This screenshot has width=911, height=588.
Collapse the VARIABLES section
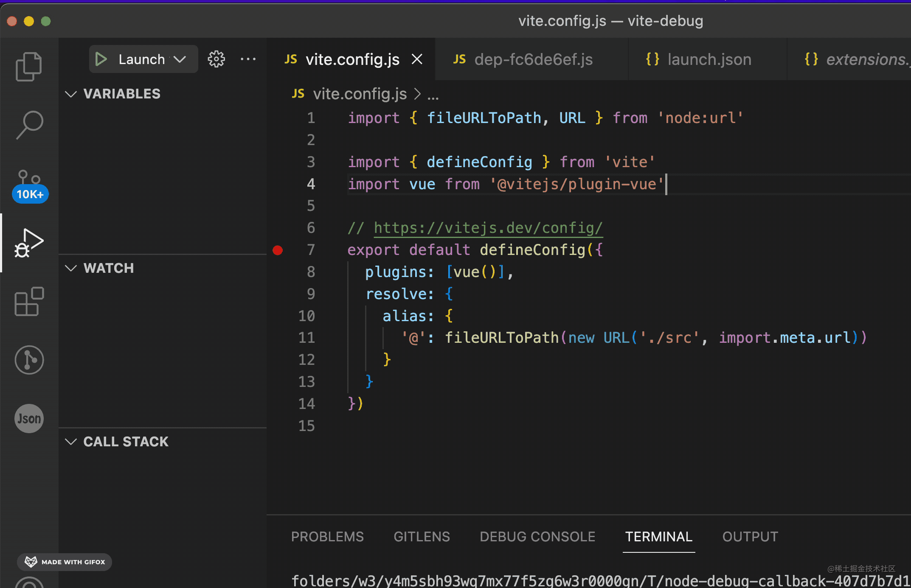point(71,94)
